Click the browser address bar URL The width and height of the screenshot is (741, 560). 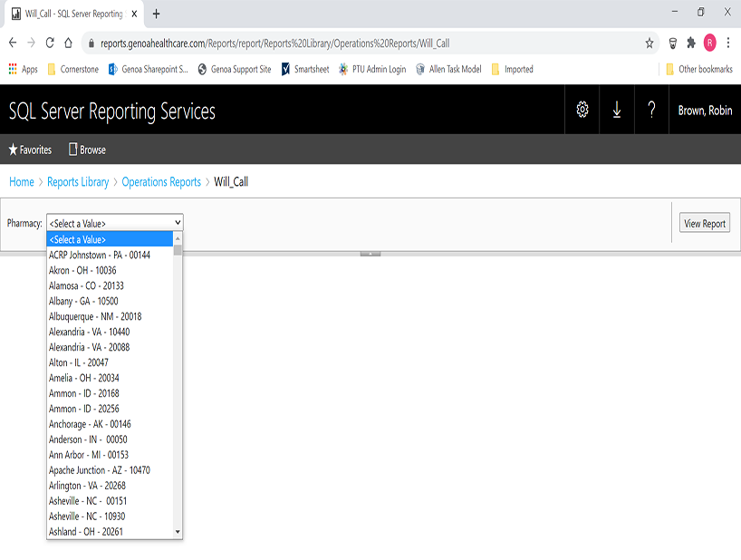tap(362, 43)
